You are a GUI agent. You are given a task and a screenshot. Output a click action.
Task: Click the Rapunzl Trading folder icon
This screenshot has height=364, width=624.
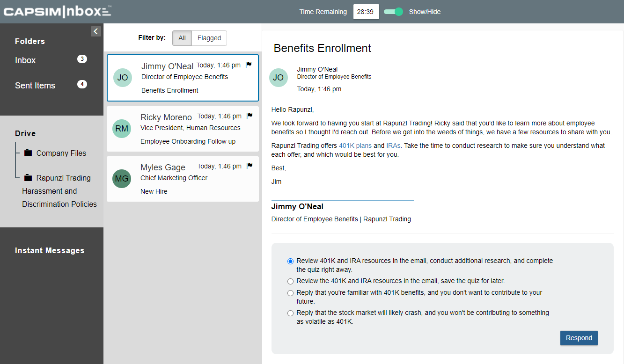coord(28,178)
